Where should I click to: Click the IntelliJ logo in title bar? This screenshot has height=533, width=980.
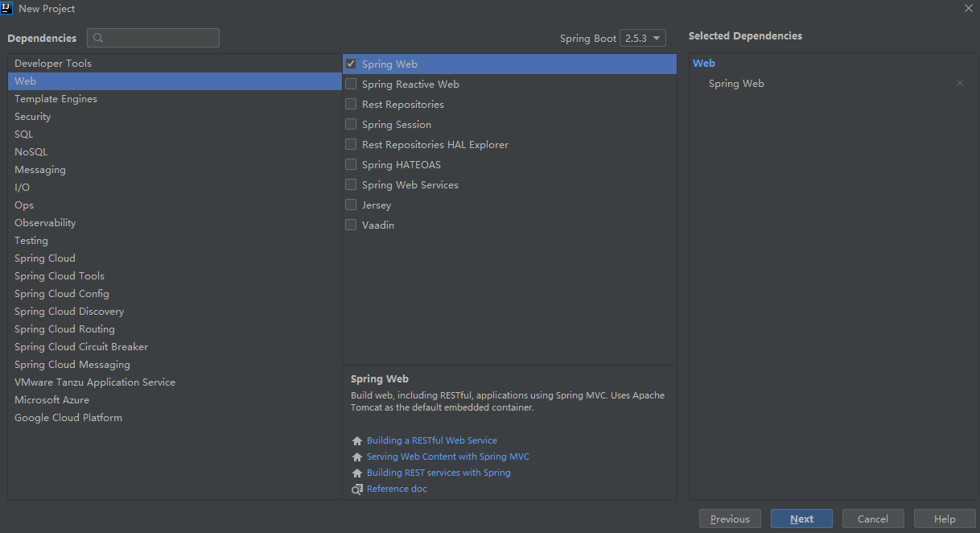pyautogui.click(x=6, y=8)
